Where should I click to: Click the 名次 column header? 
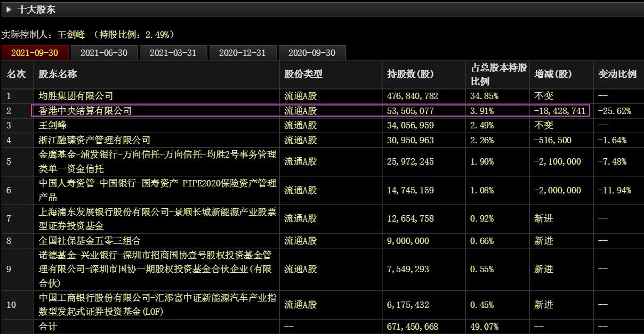point(16,75)
